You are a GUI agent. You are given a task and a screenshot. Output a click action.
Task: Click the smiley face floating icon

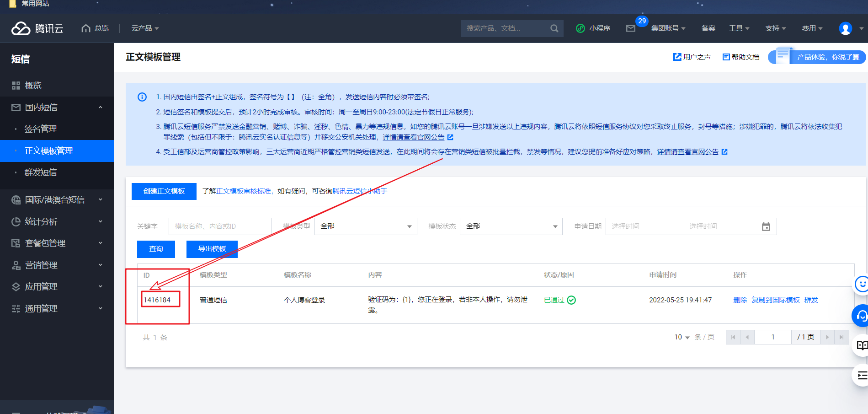coord(861,285)
